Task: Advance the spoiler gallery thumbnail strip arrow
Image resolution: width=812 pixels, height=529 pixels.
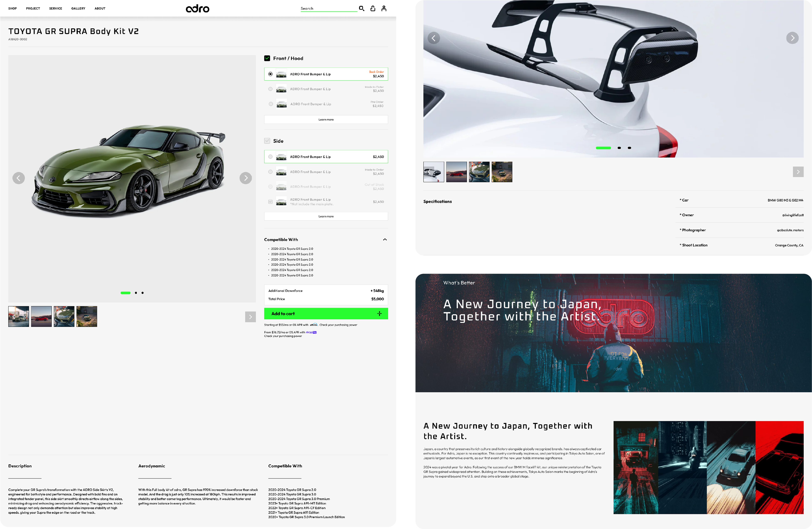Action: pos(798,172)
